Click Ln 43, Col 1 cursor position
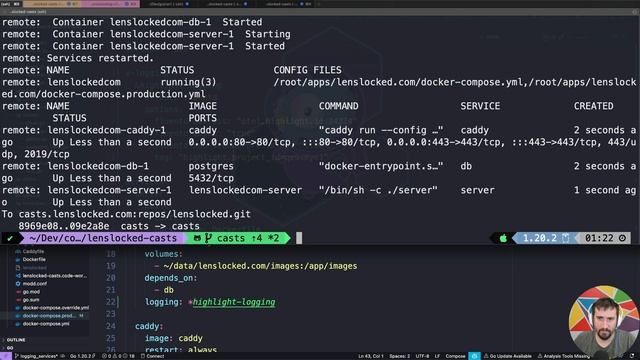640x360 pixels. (371, 356)
